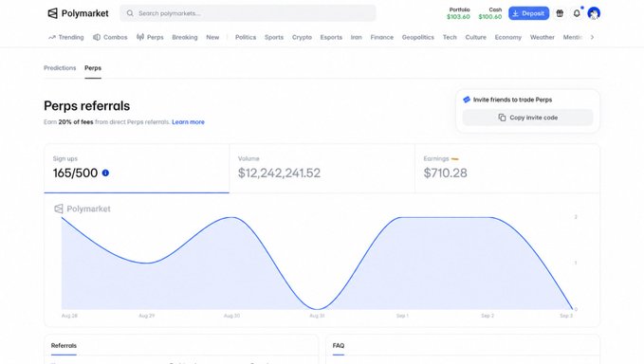Open the Finance category

coord(382,37)
